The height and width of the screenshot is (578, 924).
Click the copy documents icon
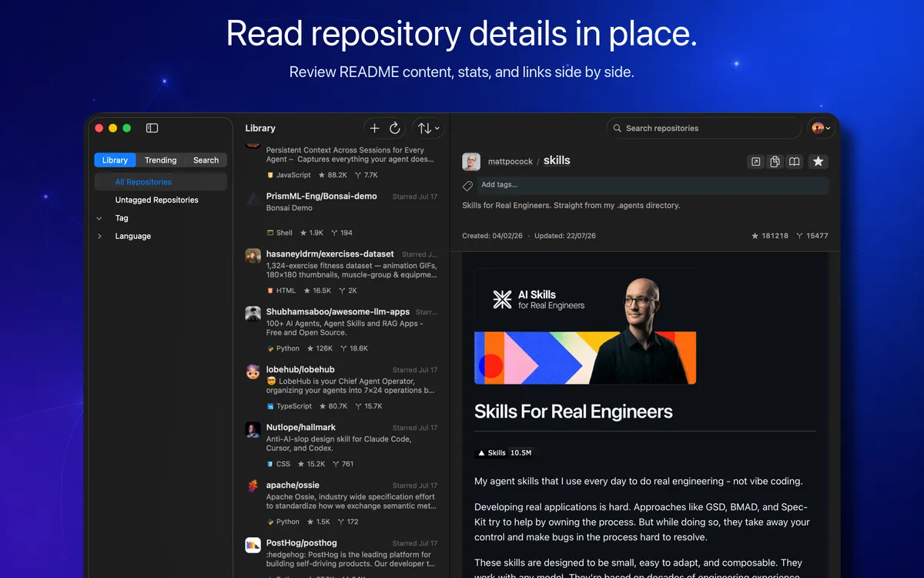coord(775,161)
